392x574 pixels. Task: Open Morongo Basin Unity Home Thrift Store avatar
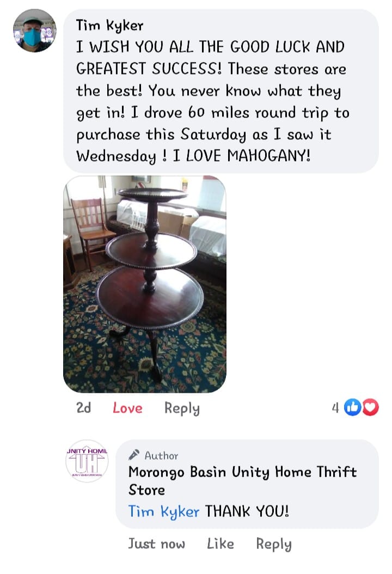click(x=87, y=461)
